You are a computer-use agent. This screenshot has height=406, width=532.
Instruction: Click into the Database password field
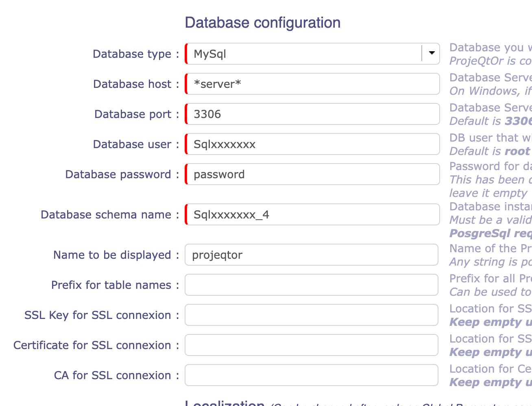coord(312,174)
